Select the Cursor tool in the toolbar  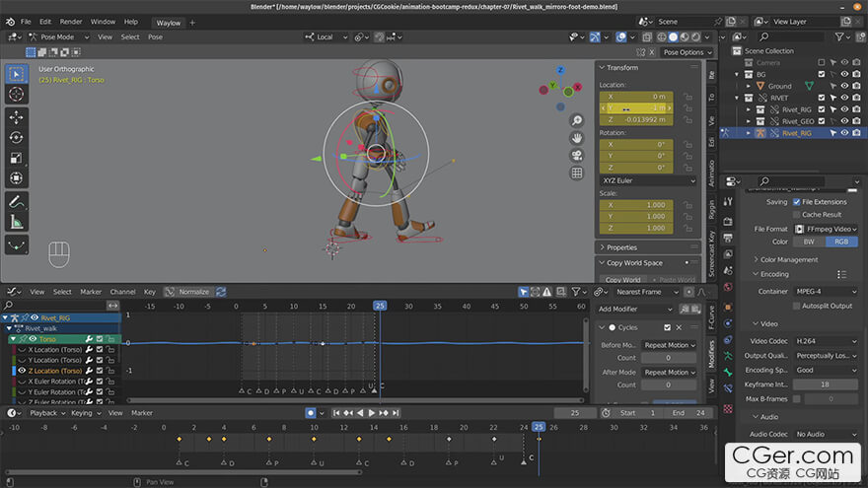[x=17, y=94]
